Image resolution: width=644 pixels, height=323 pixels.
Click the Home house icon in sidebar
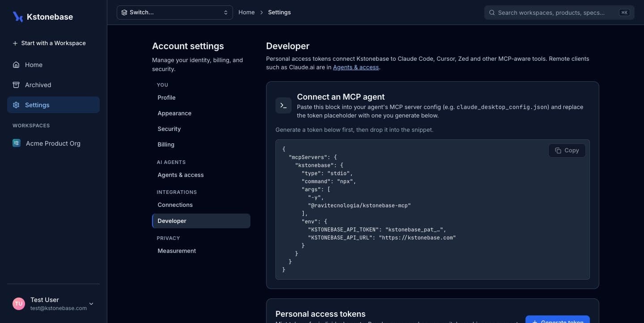tap(16, 65)
